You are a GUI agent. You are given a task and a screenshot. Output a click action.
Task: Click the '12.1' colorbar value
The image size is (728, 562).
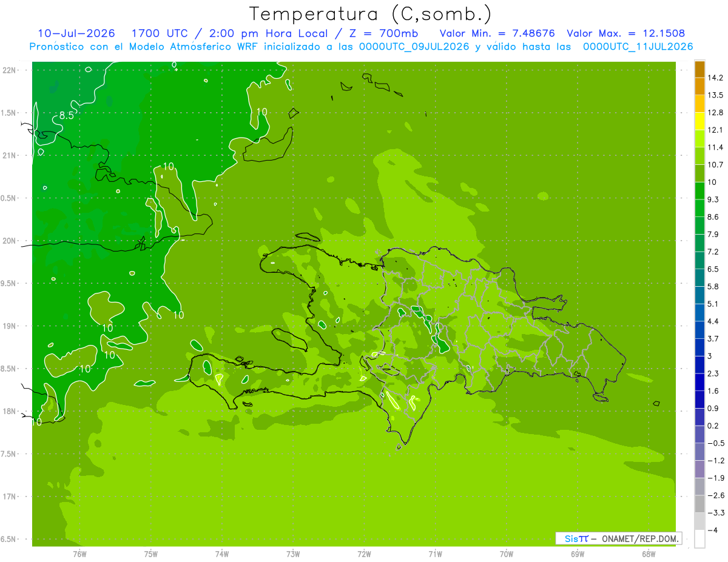pyautogui.click(x=716, y=130)
